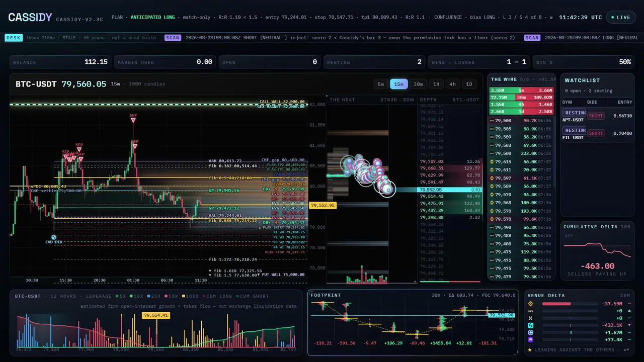
Task: Click the 30m volume ratio bar in The Wire
Action: (522, 98)
